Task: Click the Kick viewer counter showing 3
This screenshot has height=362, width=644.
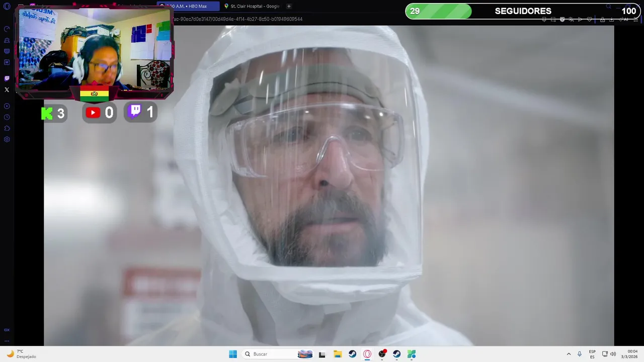Action: click(x=53, y=113)
